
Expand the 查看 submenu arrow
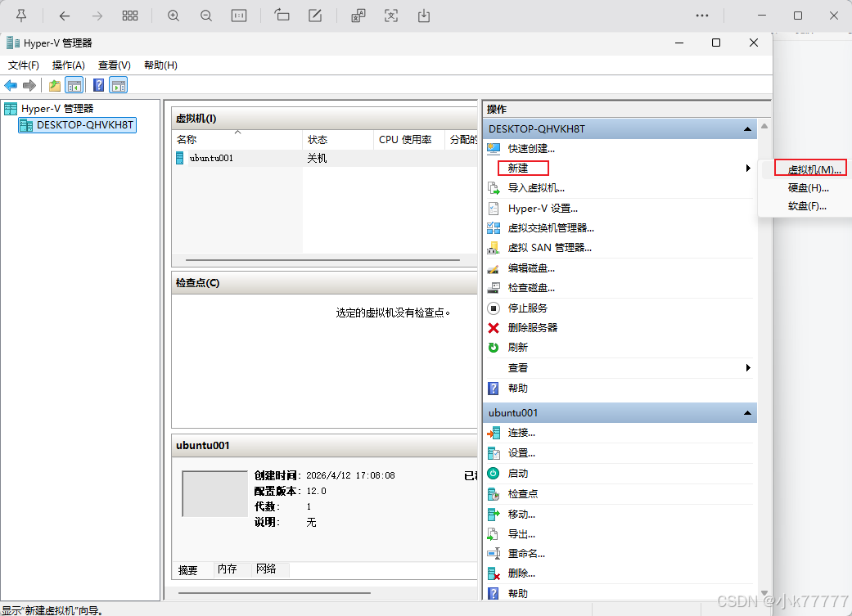pyautogui.click(x=748, y=368)
